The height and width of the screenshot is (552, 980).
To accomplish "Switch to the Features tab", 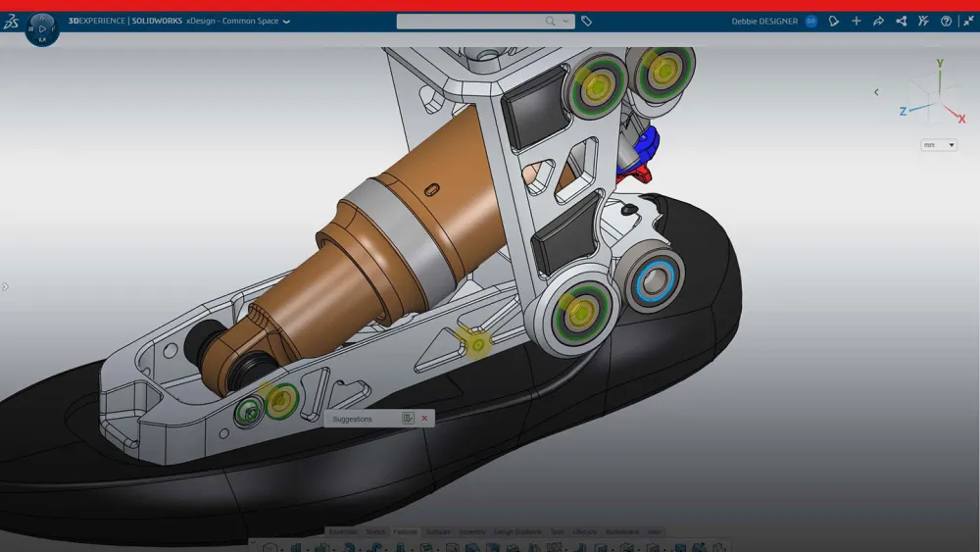I will coord(405,532).
